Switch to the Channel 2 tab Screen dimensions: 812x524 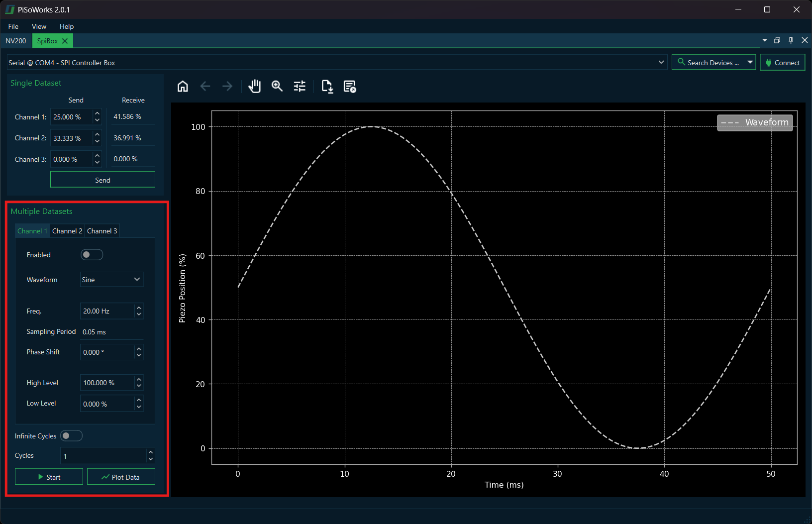(67, 230)
